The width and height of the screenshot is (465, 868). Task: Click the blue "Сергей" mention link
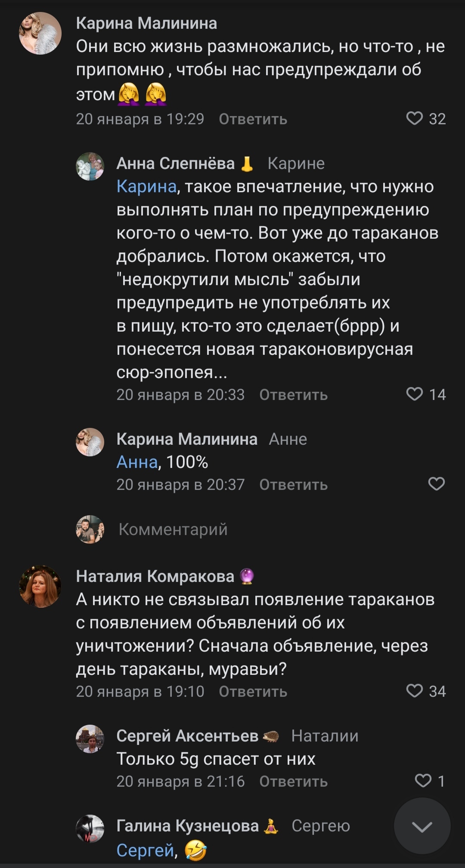(x=145, y=850)
